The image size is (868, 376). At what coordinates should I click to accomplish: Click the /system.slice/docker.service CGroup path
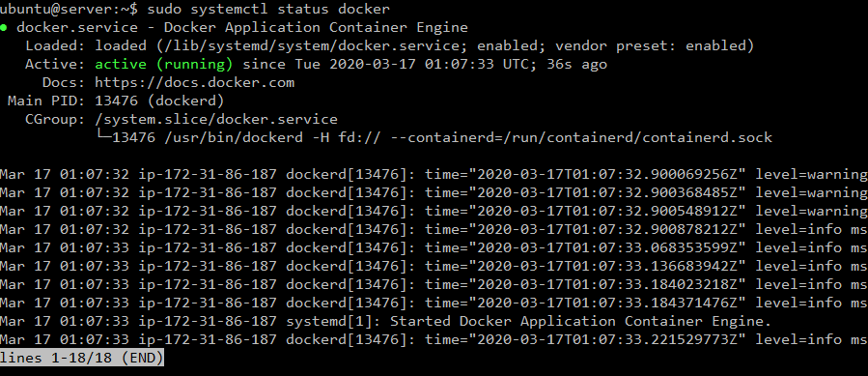tap(216, 119)
